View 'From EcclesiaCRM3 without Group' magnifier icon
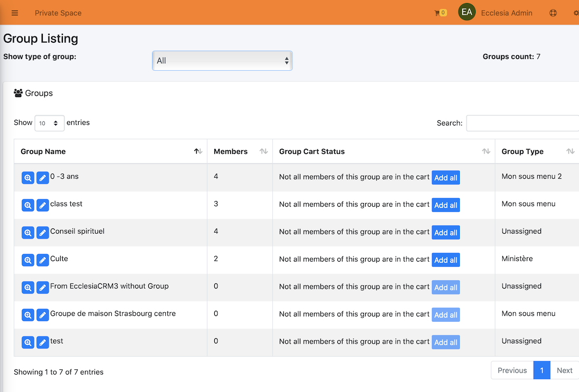This screenshot has width=579, height=392. [28, 288]
